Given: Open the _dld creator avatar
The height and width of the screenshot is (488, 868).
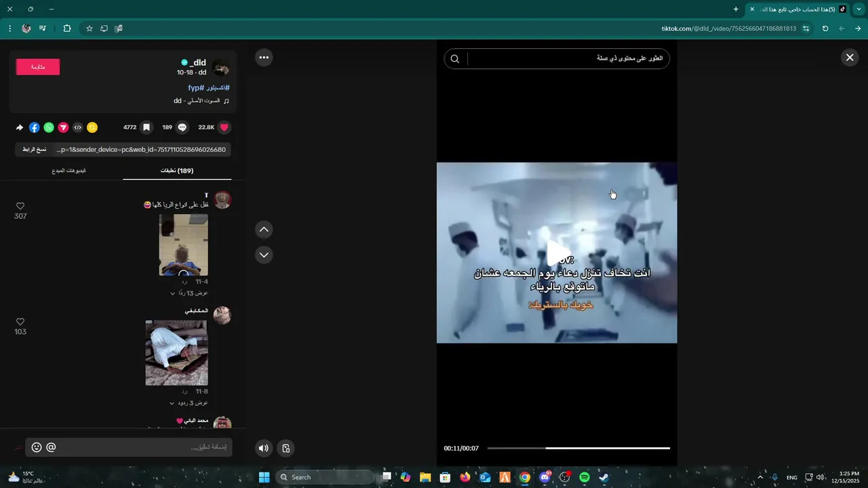Looking at the screenshot, I should click(x=221, y=68).
